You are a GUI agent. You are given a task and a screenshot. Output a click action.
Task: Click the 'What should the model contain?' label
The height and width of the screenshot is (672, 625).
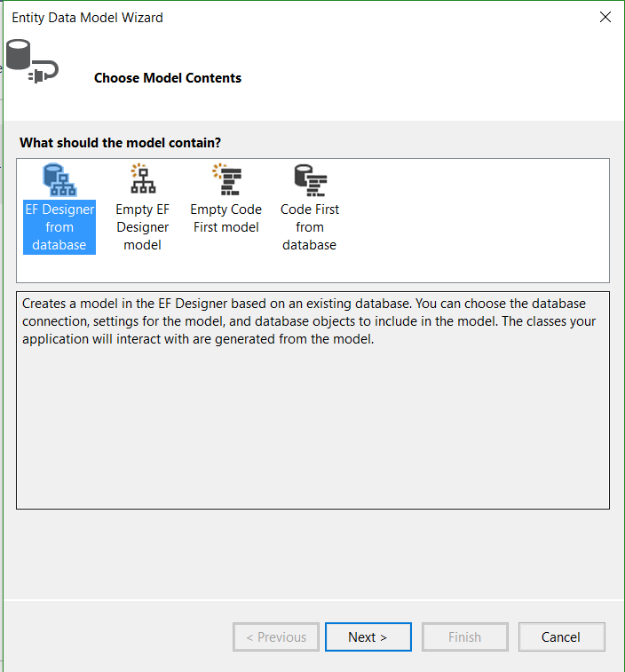click(x=121, y=143)
